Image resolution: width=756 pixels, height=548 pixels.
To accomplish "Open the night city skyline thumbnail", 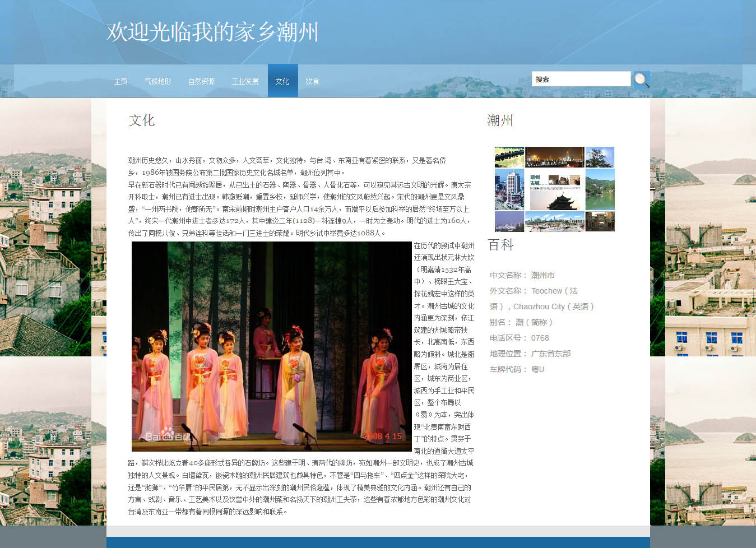I will [x=554, y=157].
